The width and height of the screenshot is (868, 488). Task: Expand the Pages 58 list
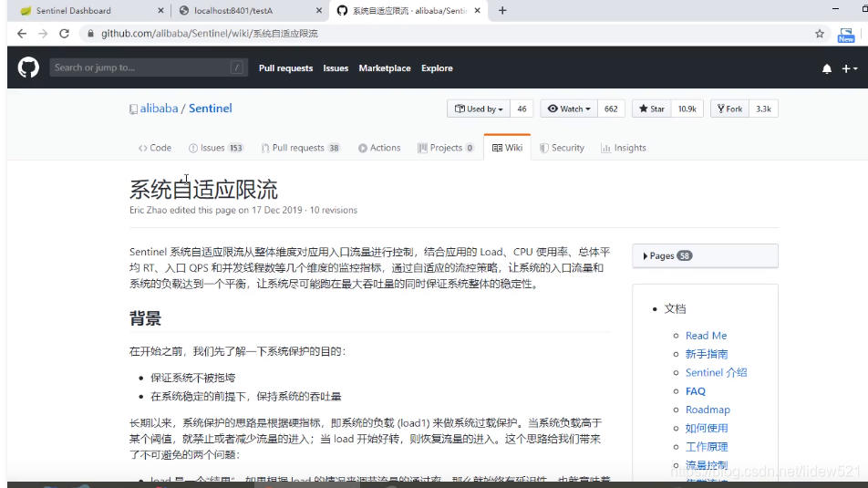705,256
